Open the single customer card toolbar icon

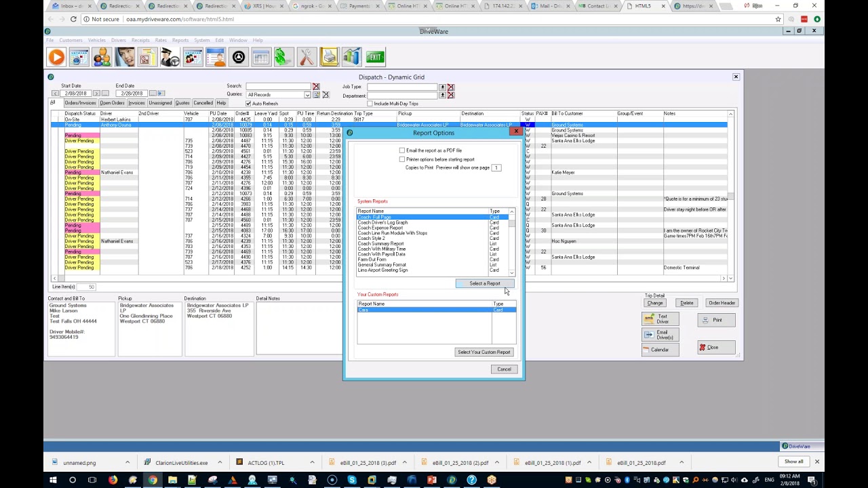(x=216, y=58)
